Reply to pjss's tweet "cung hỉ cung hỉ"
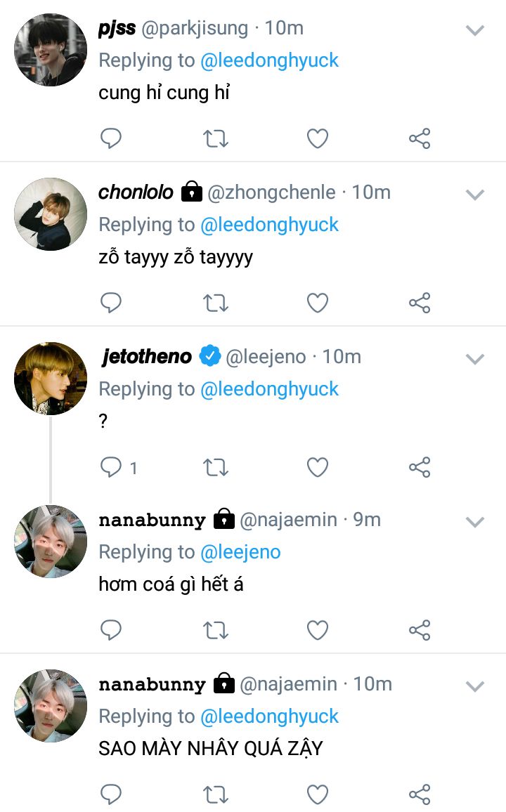Screen dimensions: 506x812 [x=110, y=138]
